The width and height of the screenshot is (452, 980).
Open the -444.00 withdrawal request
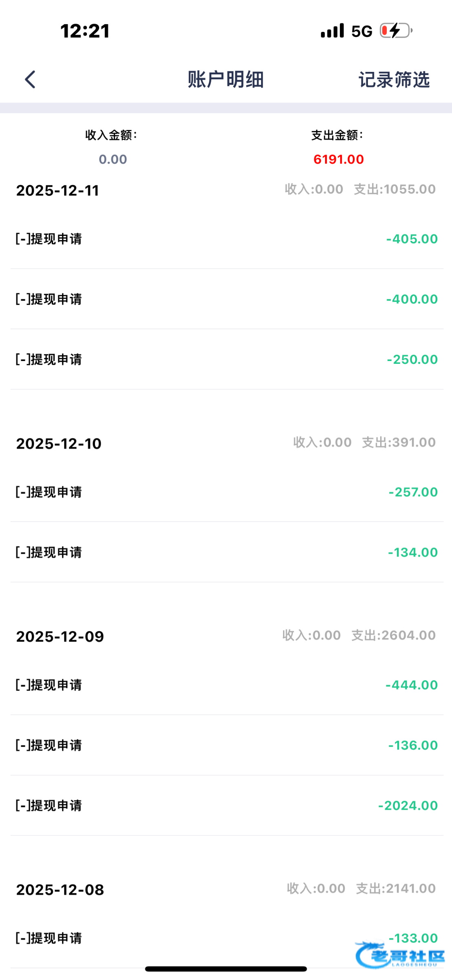(x=226, y=685)
